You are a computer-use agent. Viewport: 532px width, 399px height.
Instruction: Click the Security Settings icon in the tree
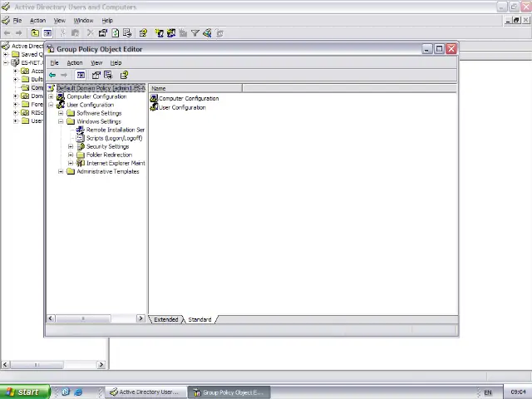81,146
